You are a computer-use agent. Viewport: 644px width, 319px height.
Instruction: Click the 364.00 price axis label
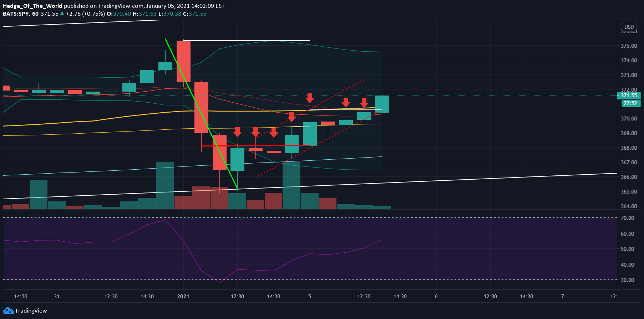[x=629, y=206]
